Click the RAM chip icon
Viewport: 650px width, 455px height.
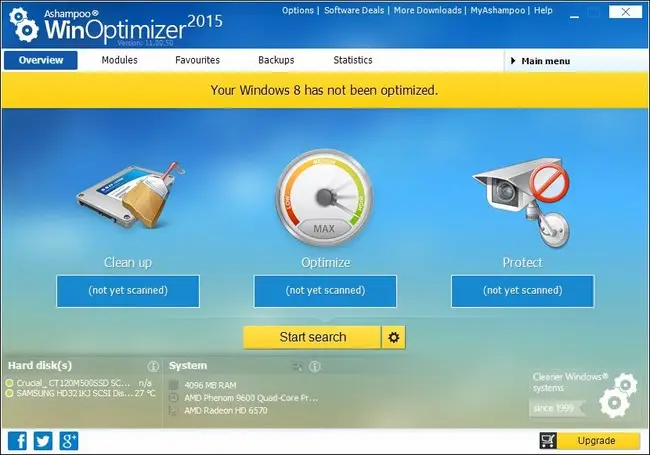pos(174,385)
